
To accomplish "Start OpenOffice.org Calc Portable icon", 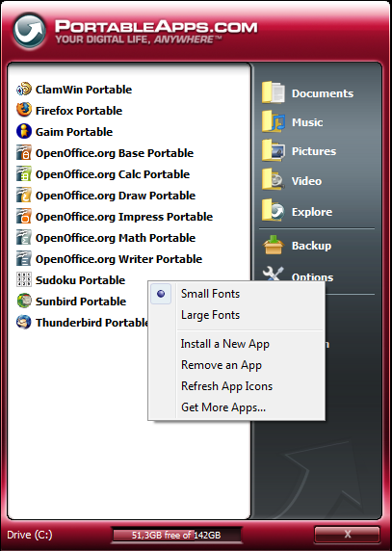I will pyautogui.click(x=24, y=174).
